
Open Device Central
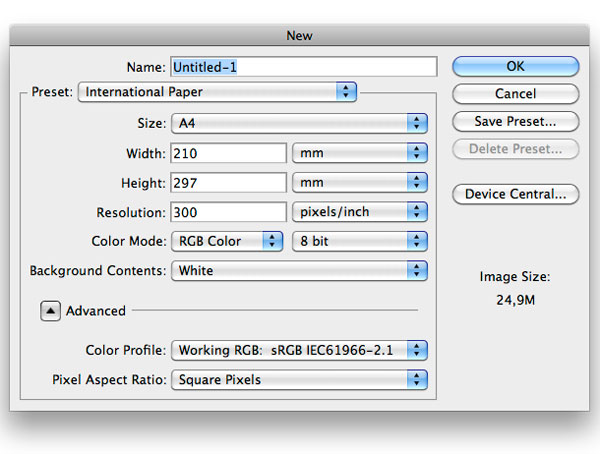coord(515,194)
